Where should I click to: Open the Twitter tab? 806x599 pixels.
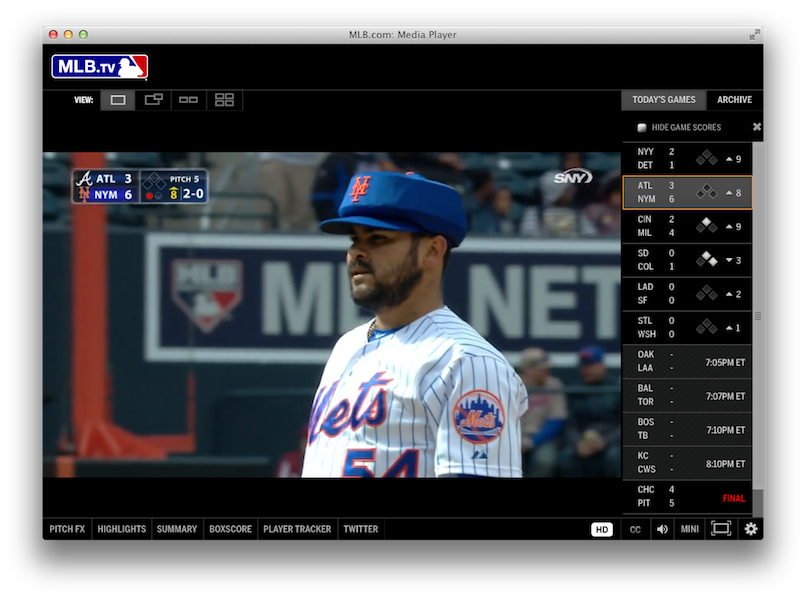click(361, 529)
